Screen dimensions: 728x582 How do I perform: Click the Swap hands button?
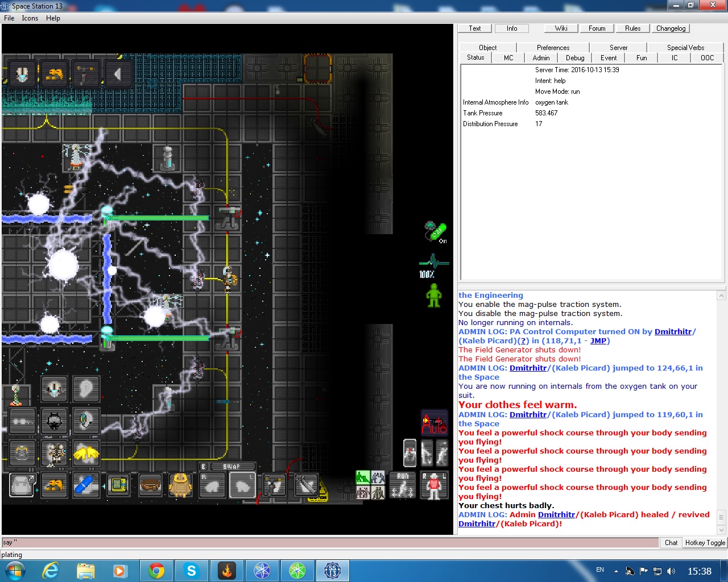tap(232, 467)
